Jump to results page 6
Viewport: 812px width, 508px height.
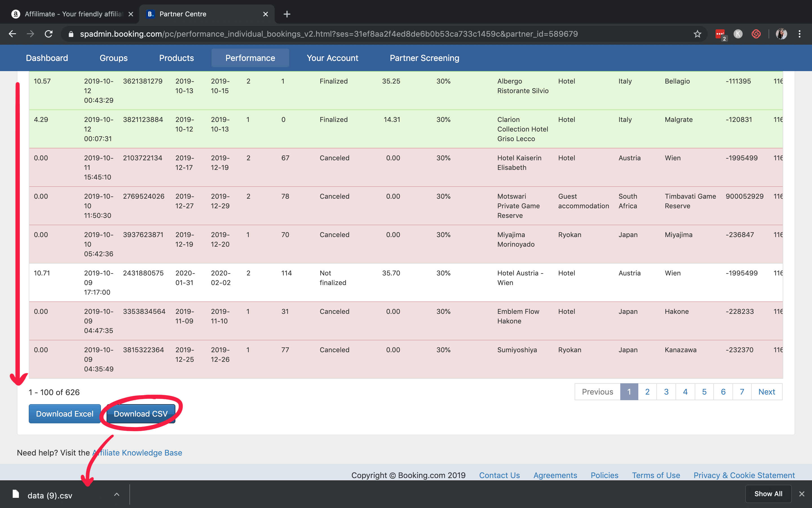pyautogui.click(x=723, y=392)
